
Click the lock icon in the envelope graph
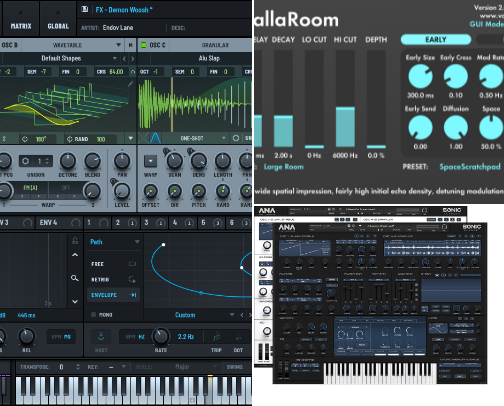pos(75,241)
